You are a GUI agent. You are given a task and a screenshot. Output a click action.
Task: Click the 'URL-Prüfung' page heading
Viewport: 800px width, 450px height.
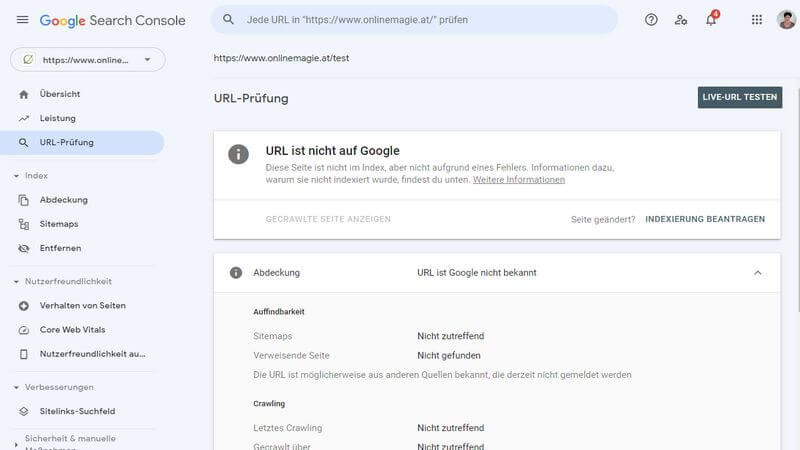pyautogui.click(x=251, y=98)
